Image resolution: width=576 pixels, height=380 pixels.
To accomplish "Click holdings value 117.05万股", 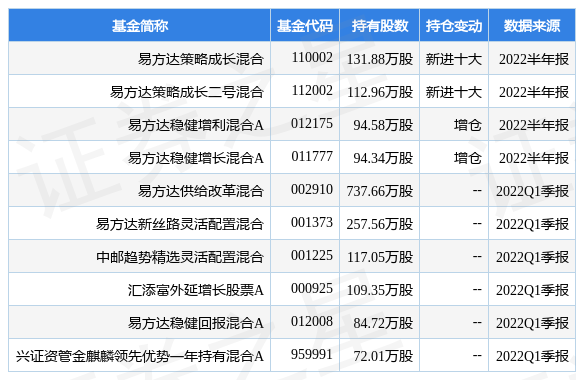I will click(x=380, y=257).
